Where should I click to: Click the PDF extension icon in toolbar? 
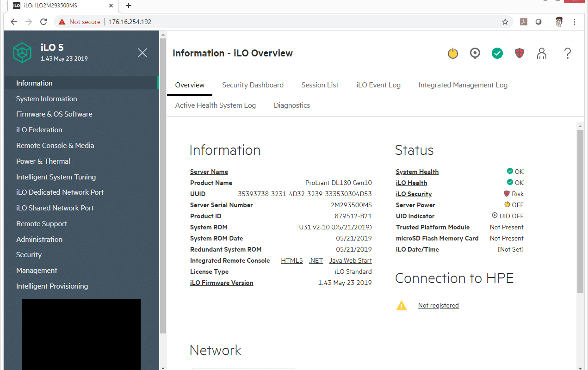[524, 22]
